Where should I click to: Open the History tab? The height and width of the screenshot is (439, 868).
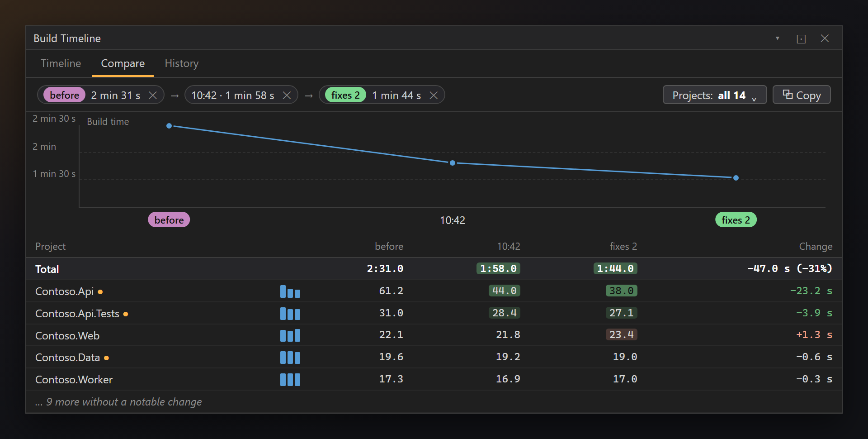(x=181, y=63)
